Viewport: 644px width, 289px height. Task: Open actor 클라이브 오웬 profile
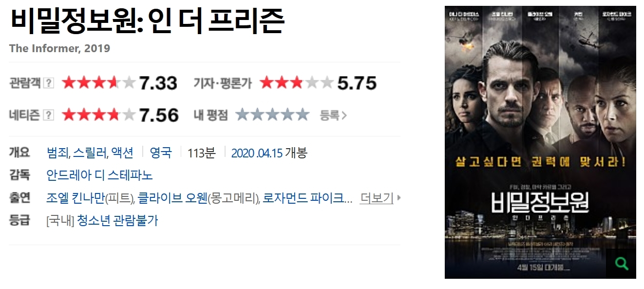point(172,198)
